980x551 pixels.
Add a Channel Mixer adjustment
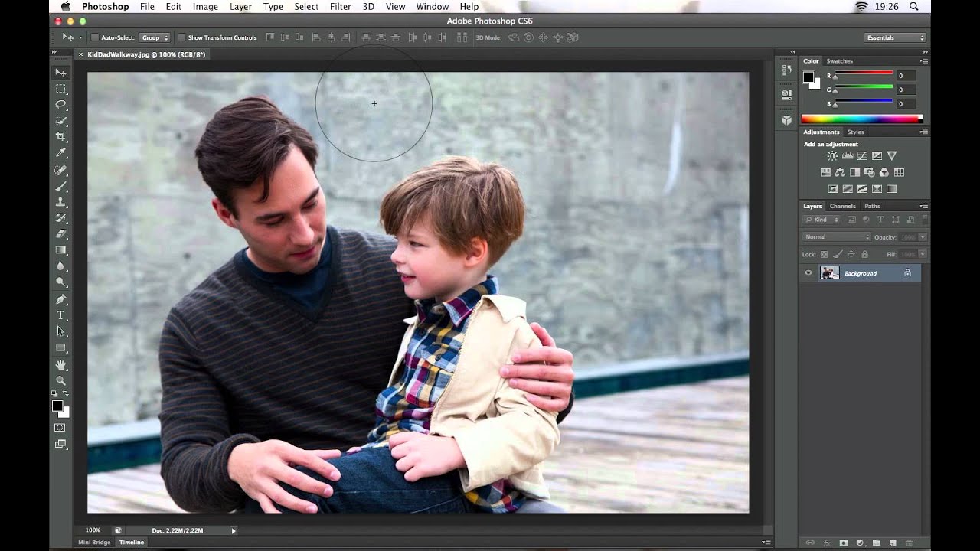[884, 172]
